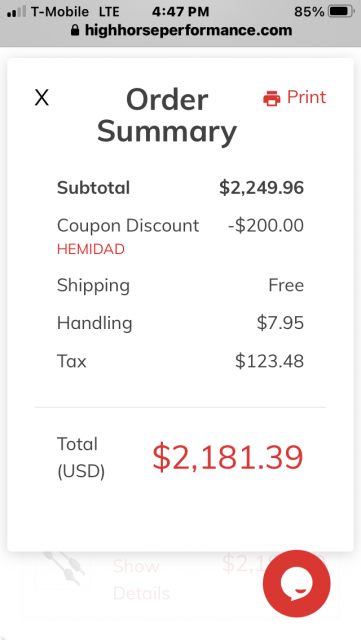Tap the battery icon in the status bar

pyautogui.click(x=341, y=11)
